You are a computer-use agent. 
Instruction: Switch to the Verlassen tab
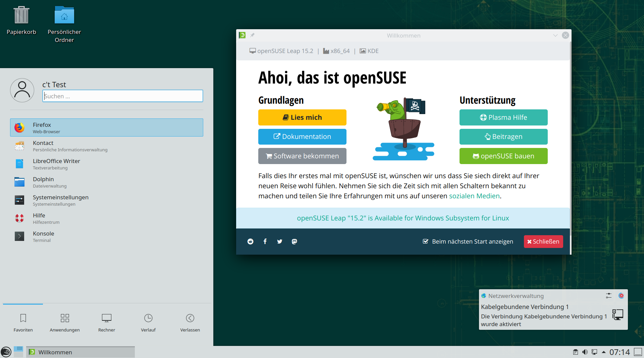(x=190, y=322)
